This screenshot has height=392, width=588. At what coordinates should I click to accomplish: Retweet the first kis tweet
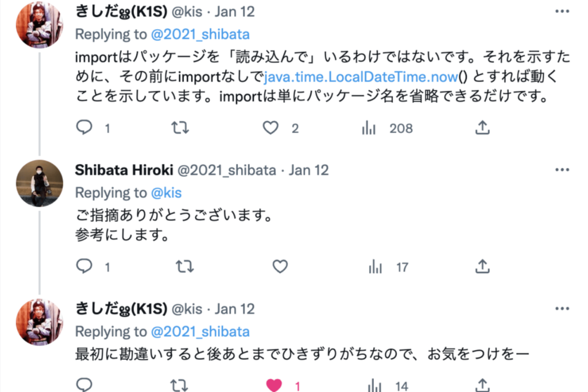[x=180, y=127]
